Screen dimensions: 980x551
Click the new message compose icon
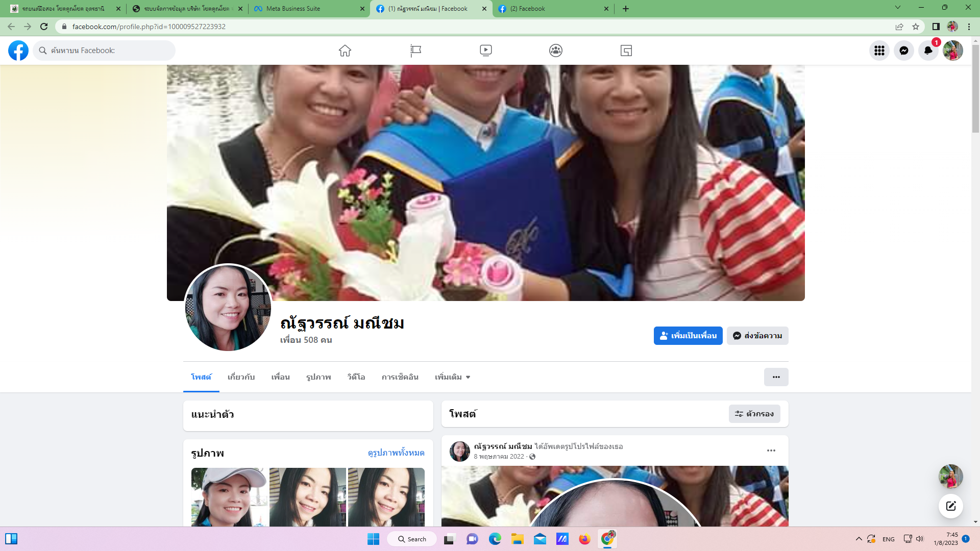pyautogui.click(x=950, y=506)
